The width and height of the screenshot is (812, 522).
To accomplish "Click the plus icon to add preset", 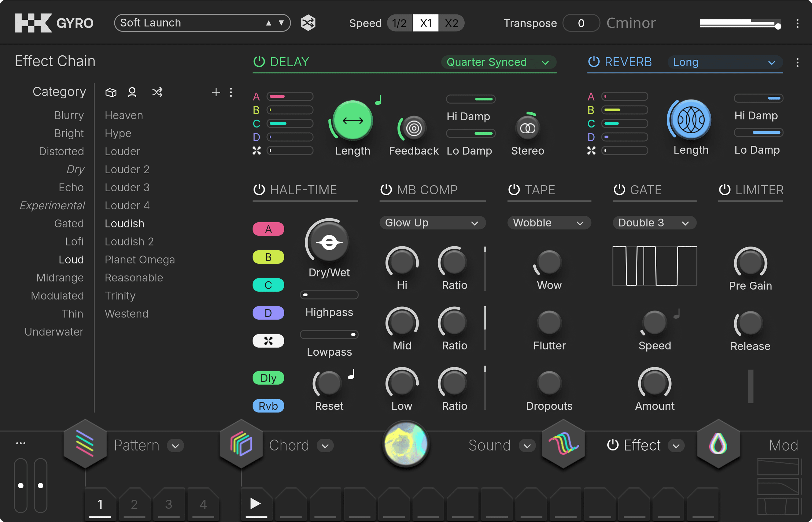I will point(216,92).
